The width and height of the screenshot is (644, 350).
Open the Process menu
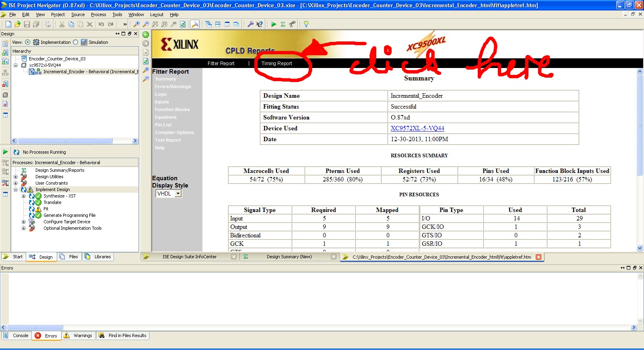(98, 14)
